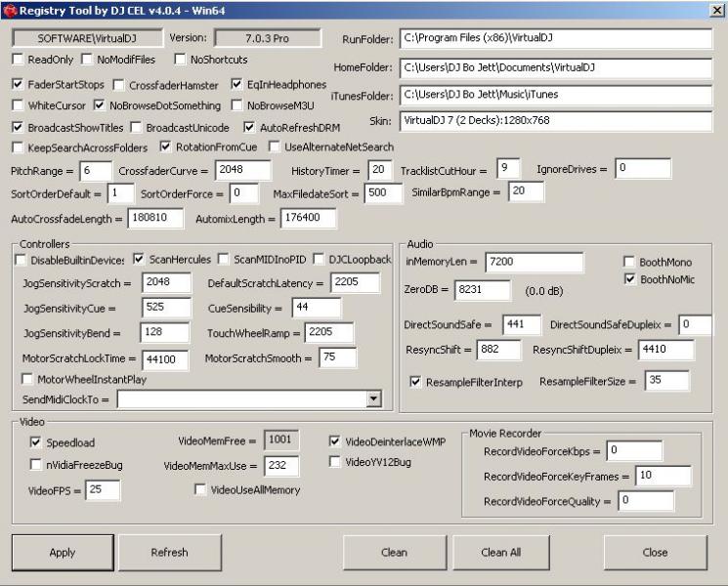
Task: Click the PitchRange value field
Action: pyautogui.click(x=96, y=171)
